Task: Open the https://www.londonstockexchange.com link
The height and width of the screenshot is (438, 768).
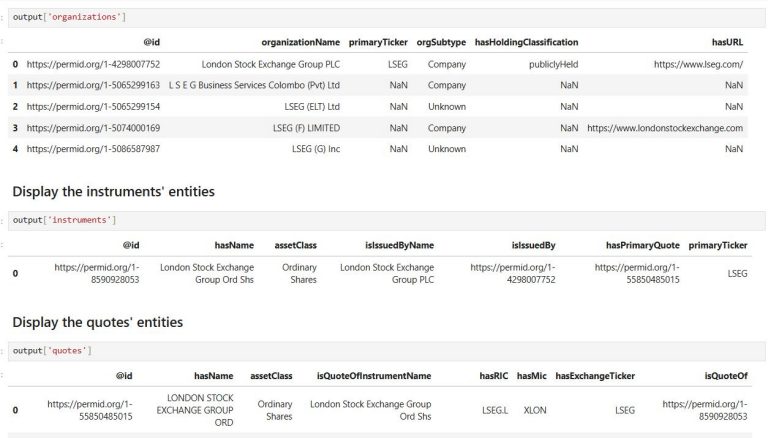Action: point(665,128)
